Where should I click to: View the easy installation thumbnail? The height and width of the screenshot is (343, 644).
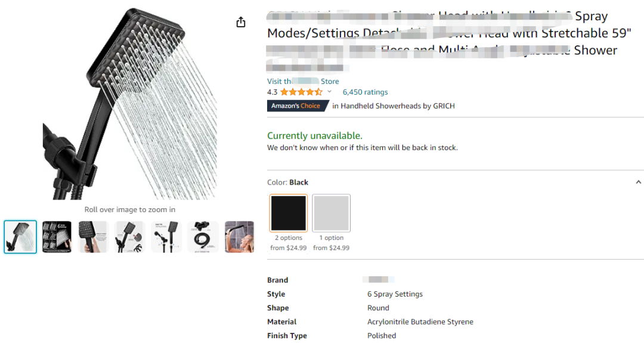pos(166,237)
